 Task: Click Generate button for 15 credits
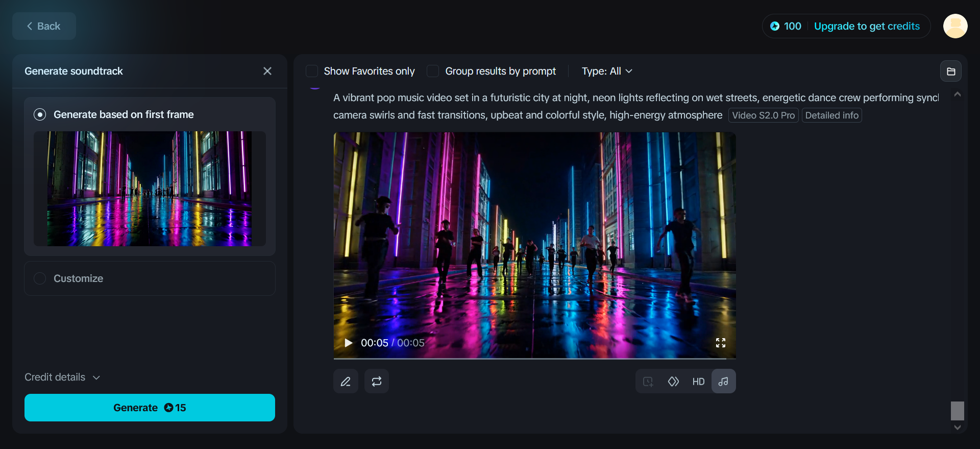pyautogui.click(x=150, y=408)
